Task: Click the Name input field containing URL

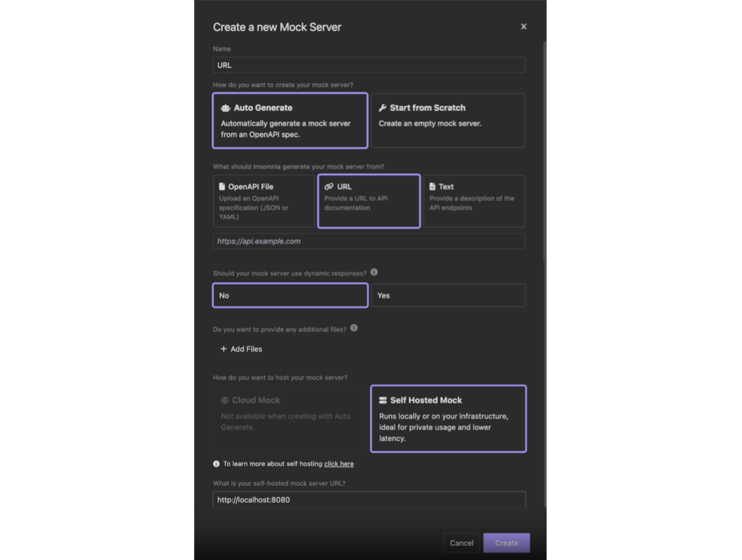Action: [369, 65]
